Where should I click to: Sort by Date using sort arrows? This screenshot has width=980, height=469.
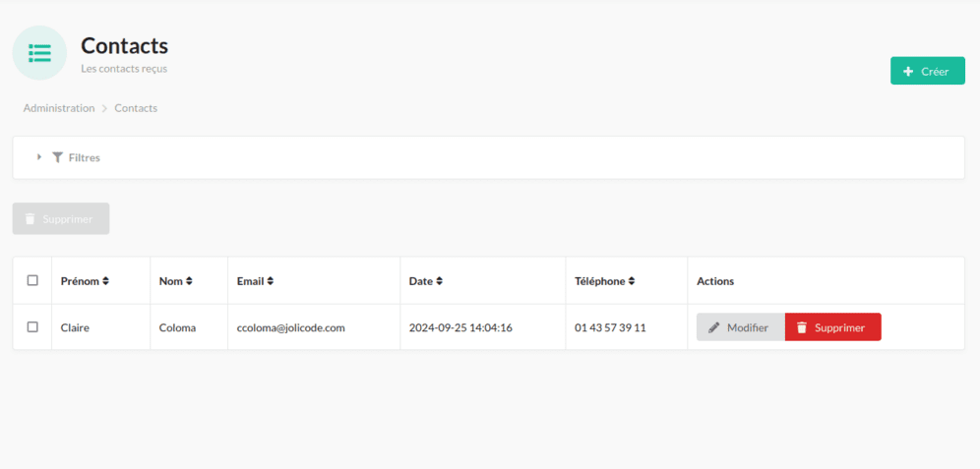tap(440, 281)
